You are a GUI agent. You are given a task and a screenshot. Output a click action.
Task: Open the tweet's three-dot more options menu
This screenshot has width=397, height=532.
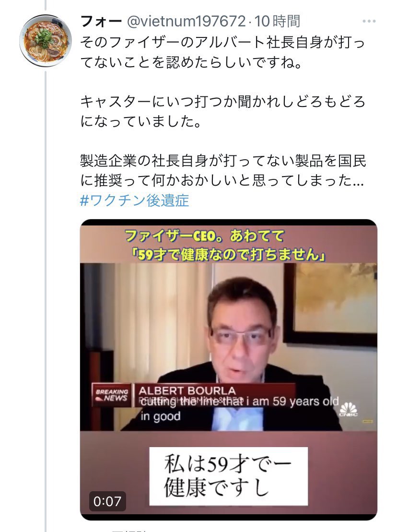pyautogui.click(x=369, y=21)
